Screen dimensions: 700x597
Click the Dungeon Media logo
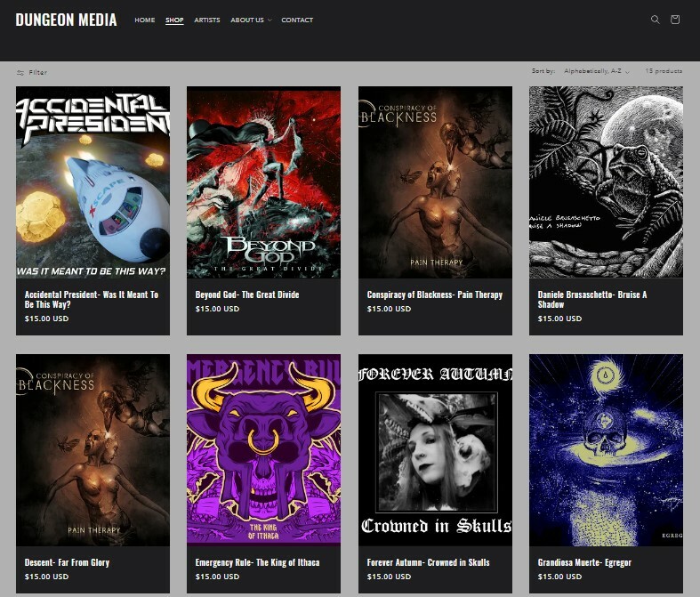pos(66,20)
